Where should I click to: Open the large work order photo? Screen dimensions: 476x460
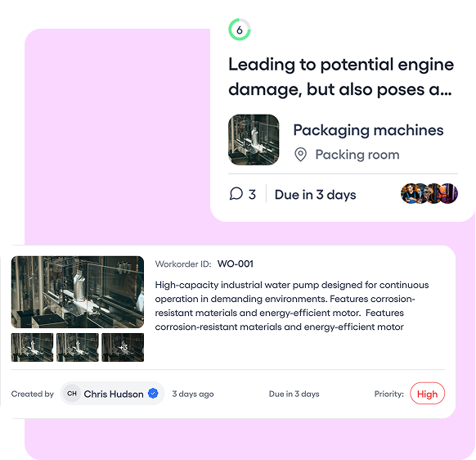click(78, 292)
